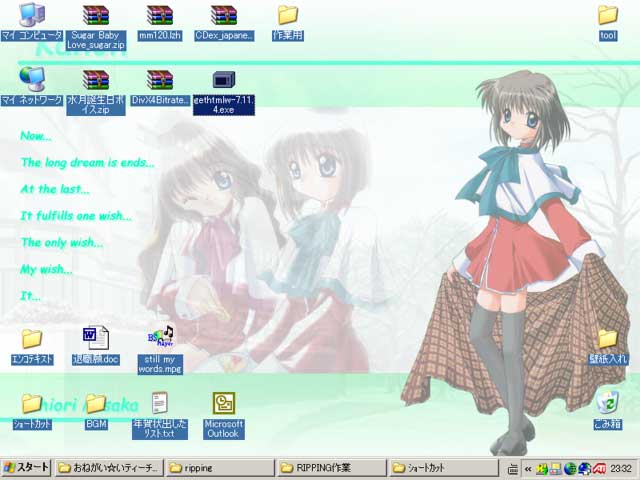This screenshot has height=480, width=640.
Task: Open the BGM folder on desktop
Action: pyautogui.click(x=96, y=403)
